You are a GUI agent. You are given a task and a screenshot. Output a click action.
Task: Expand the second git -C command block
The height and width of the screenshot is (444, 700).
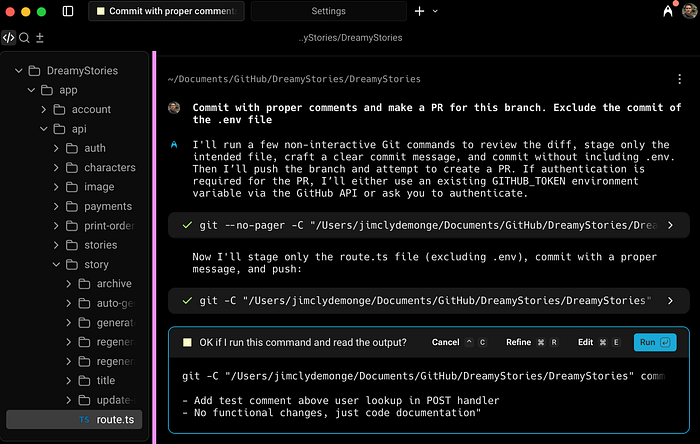(670, 301)
